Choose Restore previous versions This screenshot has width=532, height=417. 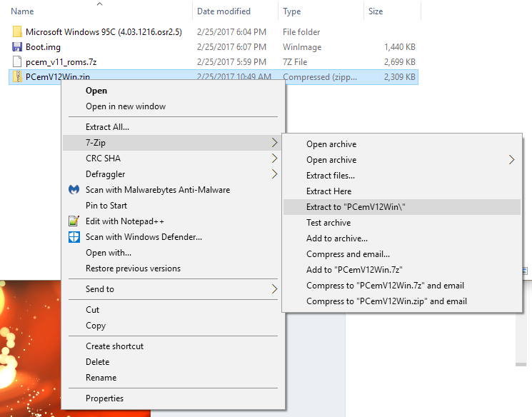pos(173,268)
